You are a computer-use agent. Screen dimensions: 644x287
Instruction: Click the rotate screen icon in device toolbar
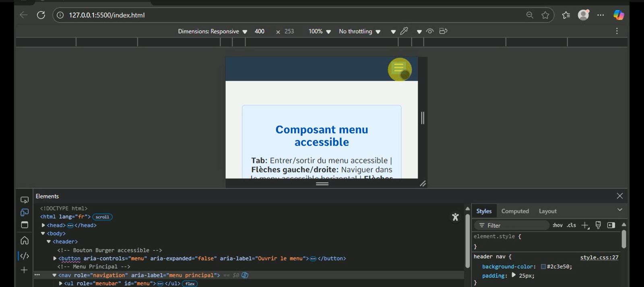(443, 31)
